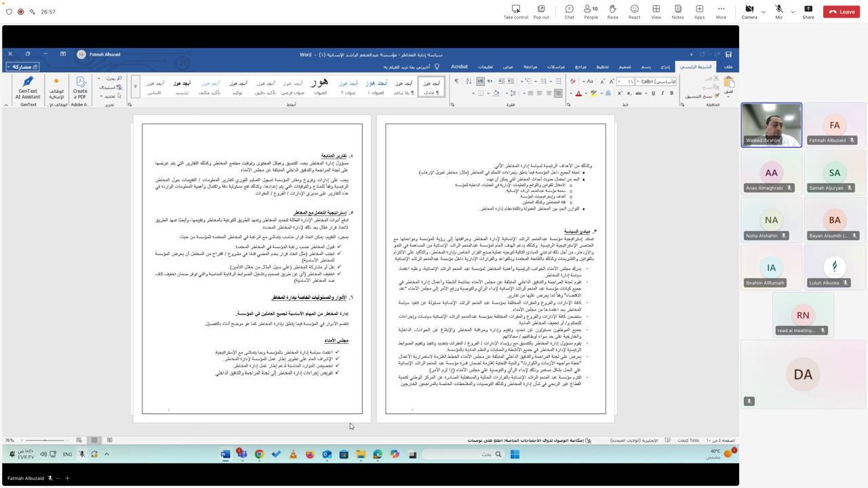Select the Acrobat ribbon tab in Word
The width and height of the screenshot is (868, 488).
coord(459,66)
